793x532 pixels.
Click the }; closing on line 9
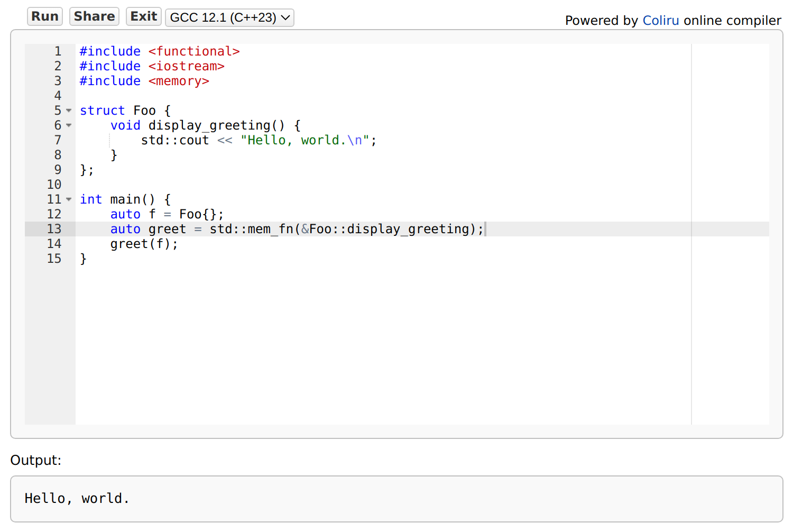[x=87, y=170]
